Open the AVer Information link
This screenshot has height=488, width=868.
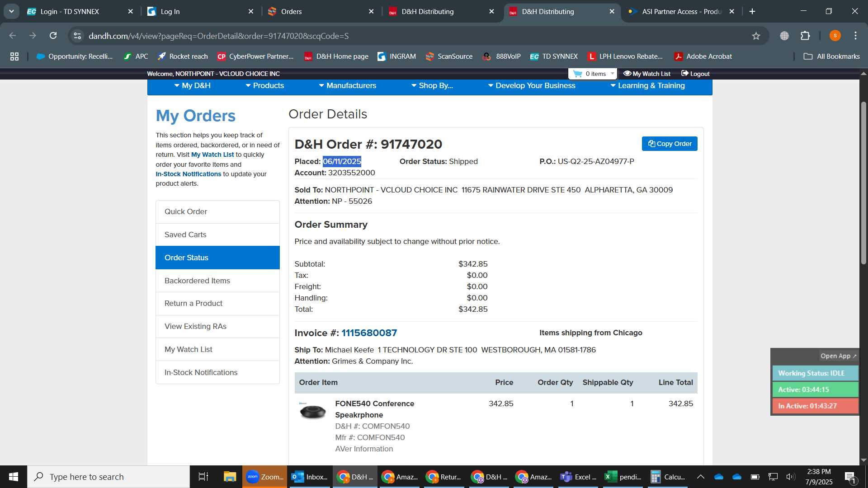(x=364, y=449)
